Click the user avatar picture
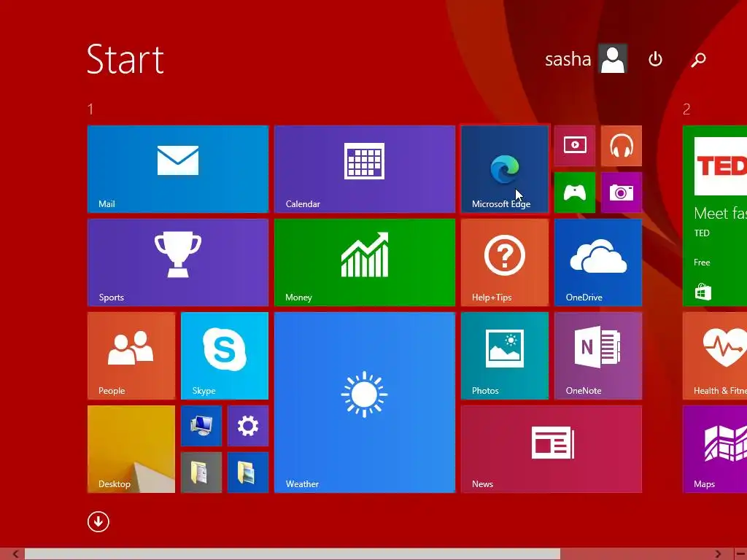Image resolution: width=747 pixels, height=560 pixels. pyautogui.click(x=613, y=59)
